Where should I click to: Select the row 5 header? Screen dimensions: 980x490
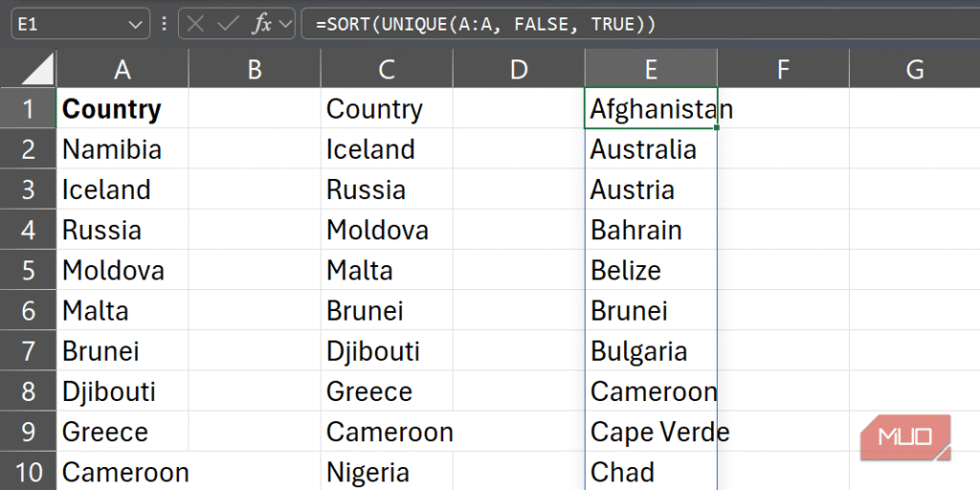28,269
